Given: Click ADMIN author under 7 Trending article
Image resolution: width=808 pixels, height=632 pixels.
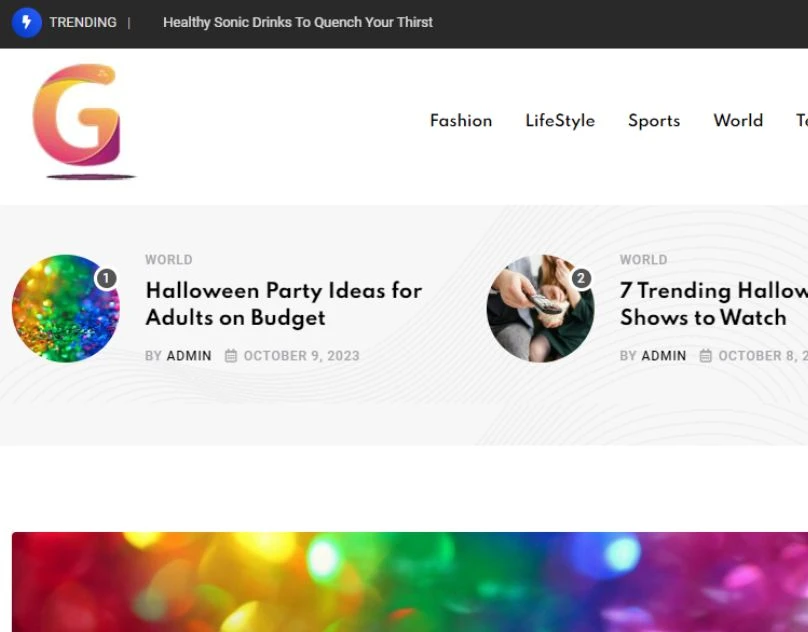Looking at the screenshot, I should click(x=664, y=356).
